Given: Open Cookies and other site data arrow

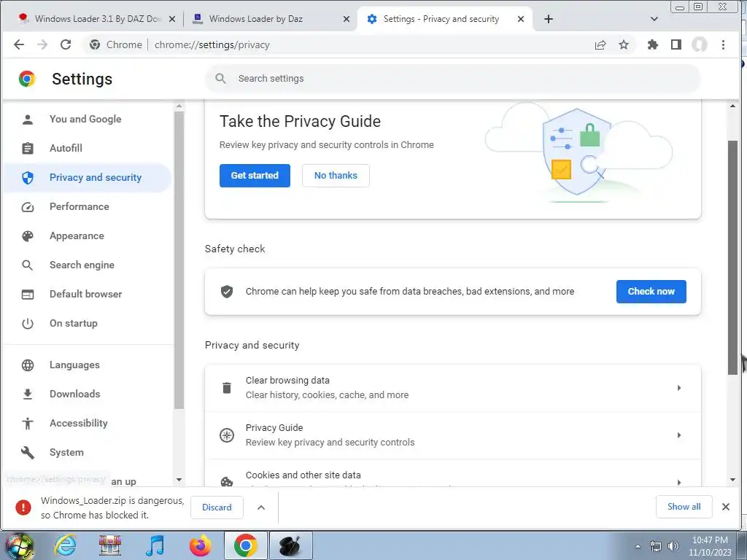Looking at the screenshot, I should click(x=679, y=482).
